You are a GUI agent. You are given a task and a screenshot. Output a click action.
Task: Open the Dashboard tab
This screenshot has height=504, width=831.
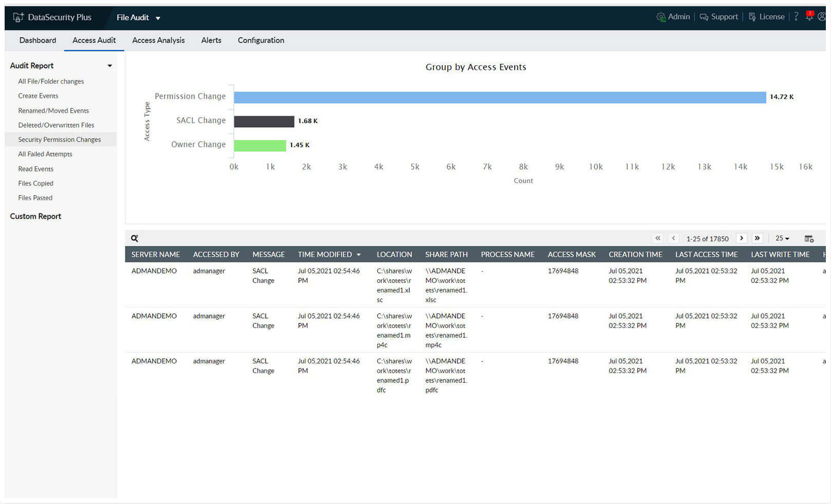click(37, 40)
